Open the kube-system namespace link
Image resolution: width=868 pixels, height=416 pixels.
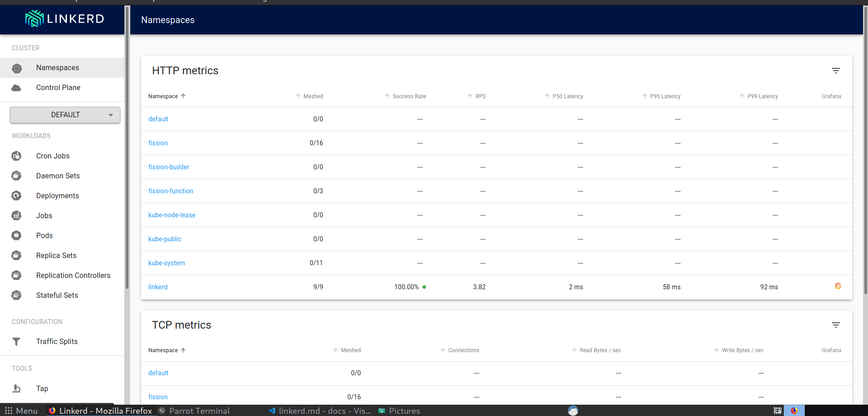coord(166,263)
